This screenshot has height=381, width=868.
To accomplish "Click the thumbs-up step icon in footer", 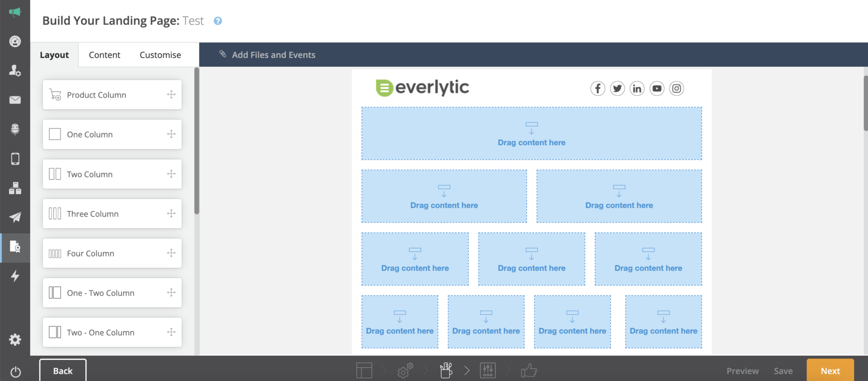I will click(528, 371).
